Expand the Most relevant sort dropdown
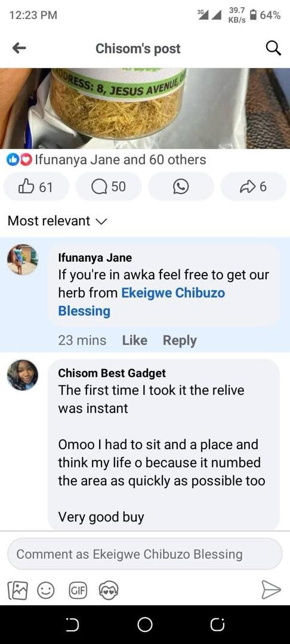 click(57, 221)
